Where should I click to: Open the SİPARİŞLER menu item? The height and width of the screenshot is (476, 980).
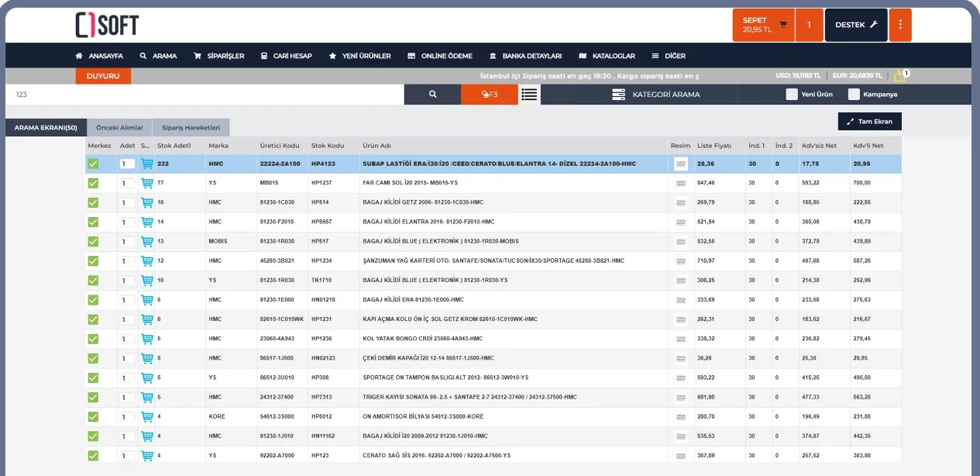[x=218, y=56]
